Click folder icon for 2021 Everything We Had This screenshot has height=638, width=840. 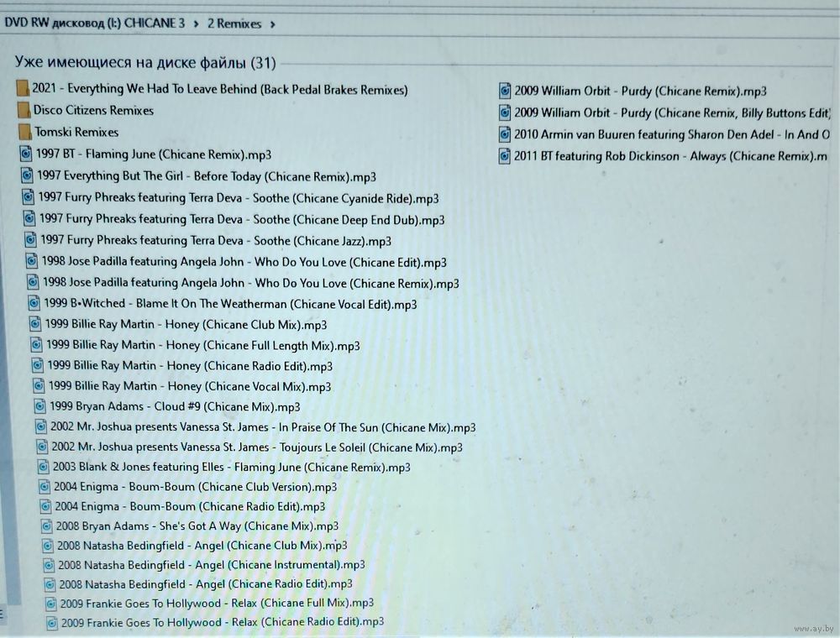tap(23, 89)
